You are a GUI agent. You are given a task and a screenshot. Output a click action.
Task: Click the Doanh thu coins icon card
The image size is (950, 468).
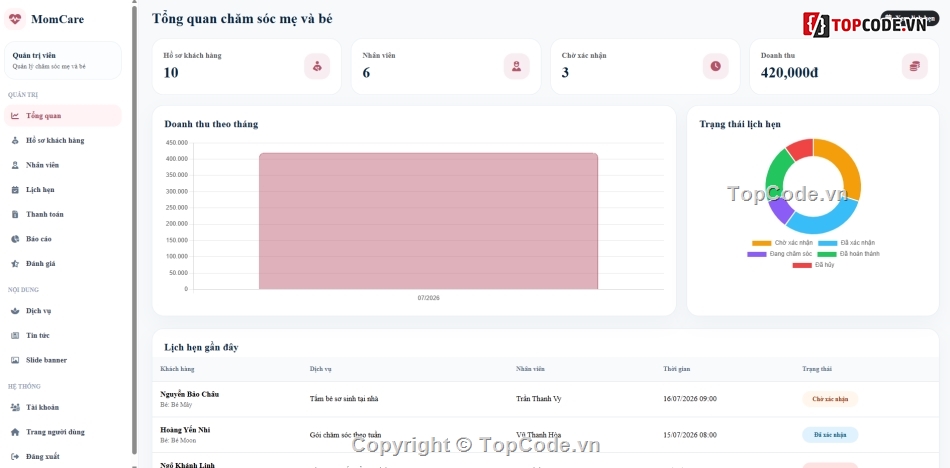pyautogui.click(x=914, y=66)
